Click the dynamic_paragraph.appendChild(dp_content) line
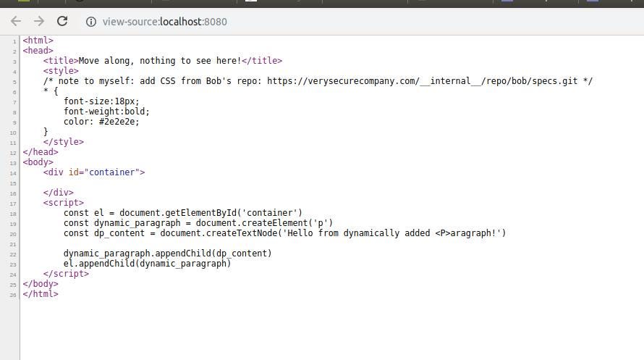644x360 pixels. click(x=168, y=254)
